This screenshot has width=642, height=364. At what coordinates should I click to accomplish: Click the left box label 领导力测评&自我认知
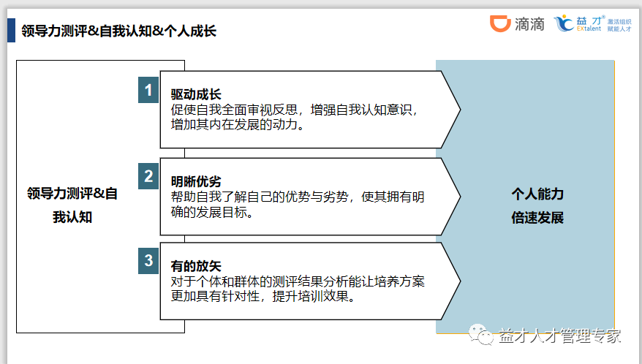72,205
